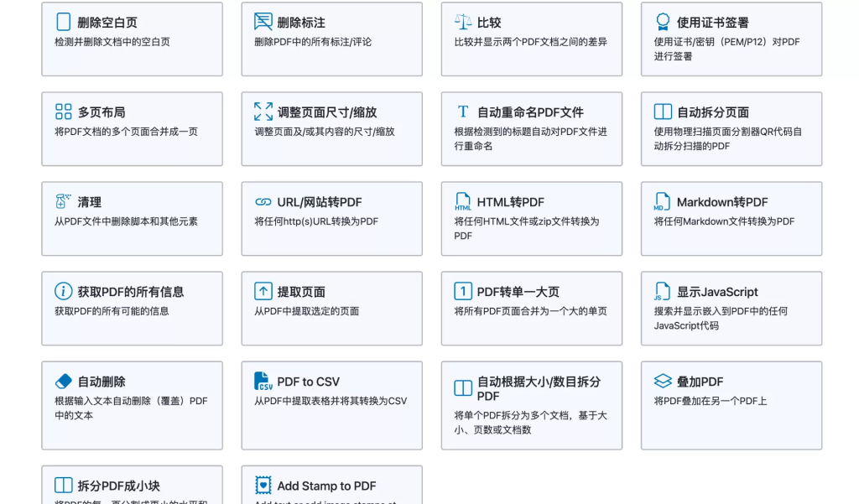Click the 叠加PDF overlay tool card

click(x=731, y=405)
